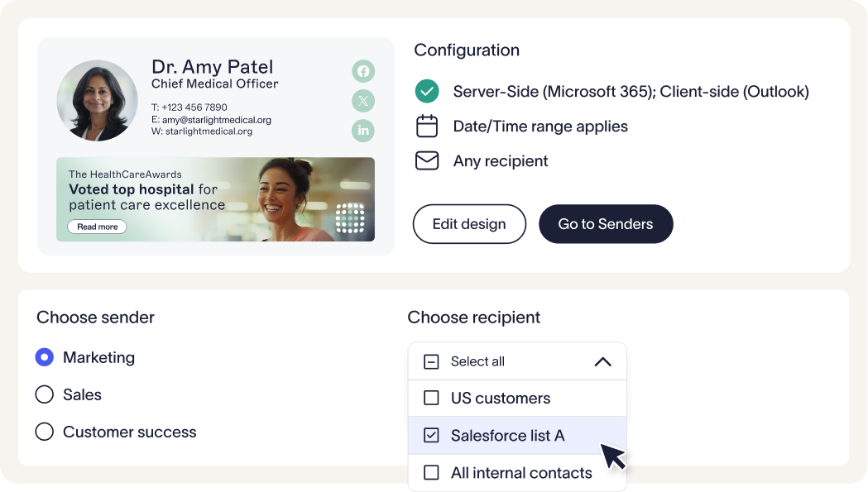This screenshot has width=868, height=492.
Task: Collapse the recipient dropdown with chevron
Action: coord(602,361)
